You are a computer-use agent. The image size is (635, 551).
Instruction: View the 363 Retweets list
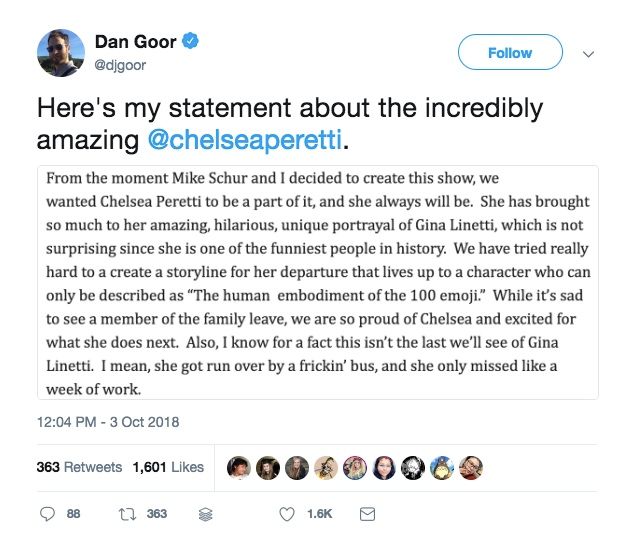coord(79,467)
